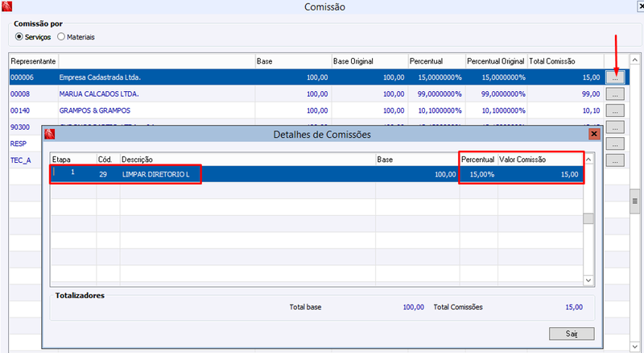Click the Comissão window app icon
This screenshot has height=353, width=644.
tap(7, 6)
